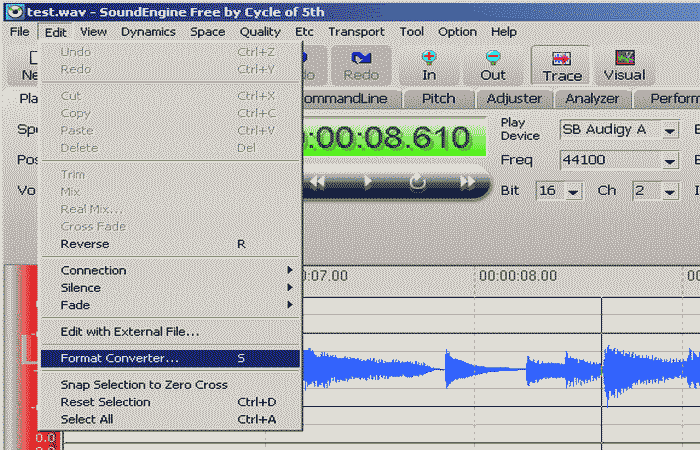700x450 pixels.
Task: Click the Out marker toolbar icon
Action: (x=493, y=65)
